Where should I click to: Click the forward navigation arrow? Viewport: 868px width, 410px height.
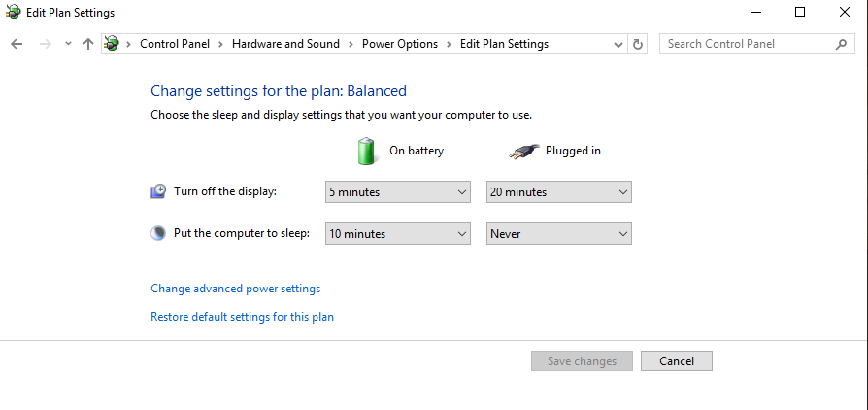pyautogui.click(x=46, y=44)
